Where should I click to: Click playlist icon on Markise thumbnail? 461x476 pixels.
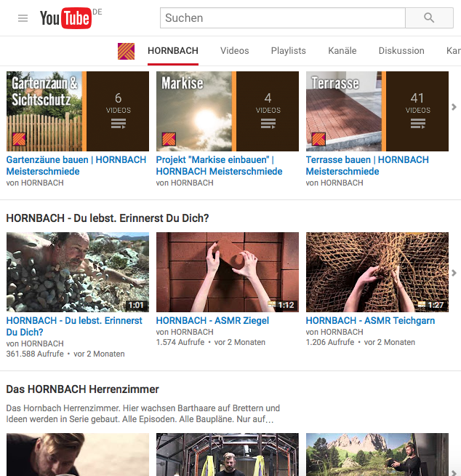tap(268, 124)
